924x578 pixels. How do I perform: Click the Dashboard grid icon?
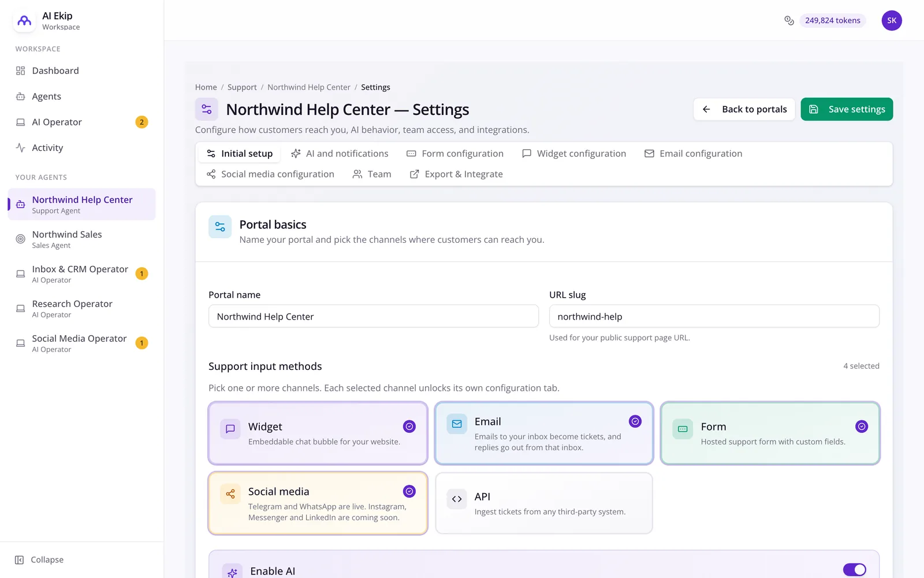pyautogui.click(x=21, y=71)
